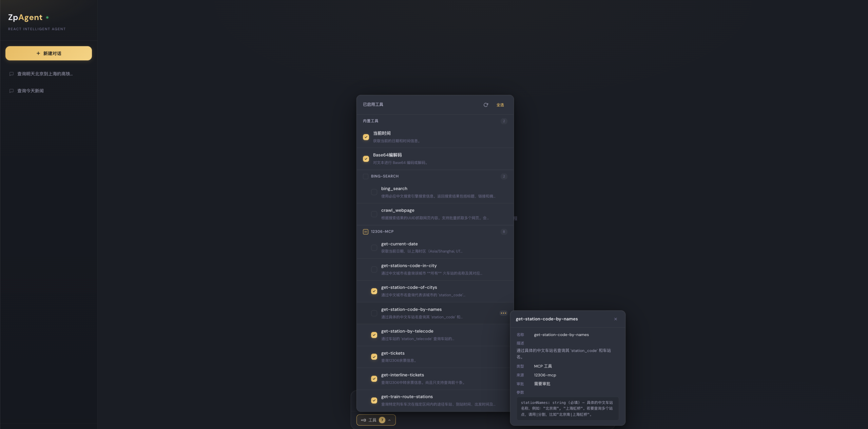Click the Base64编解码 tool name
The height and width of the screenshot is (429, 868).
387,155
